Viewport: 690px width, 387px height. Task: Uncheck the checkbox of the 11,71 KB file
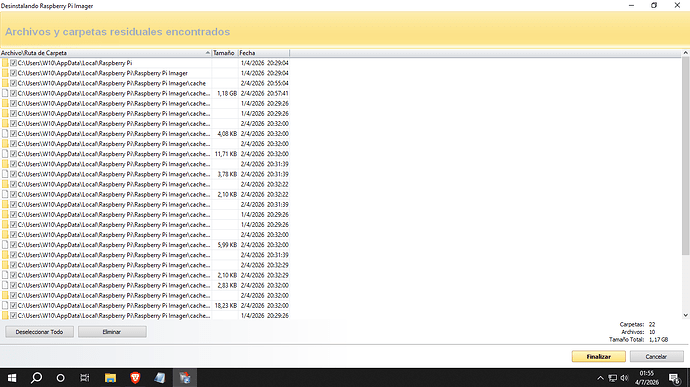14,154
